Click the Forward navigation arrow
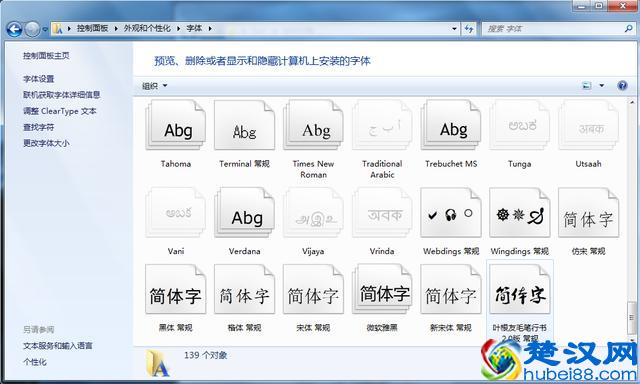Viewport: 640px width, 384px height. (32, 29)
